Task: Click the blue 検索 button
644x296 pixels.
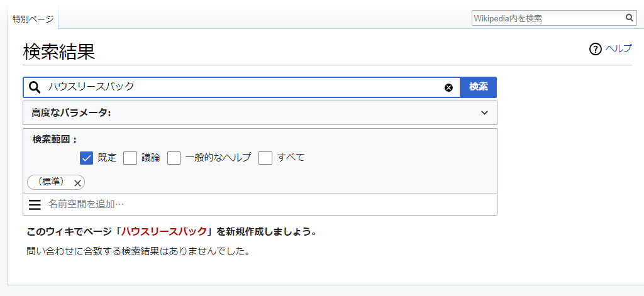Action: pyautogui.click(x=479, y=87)
